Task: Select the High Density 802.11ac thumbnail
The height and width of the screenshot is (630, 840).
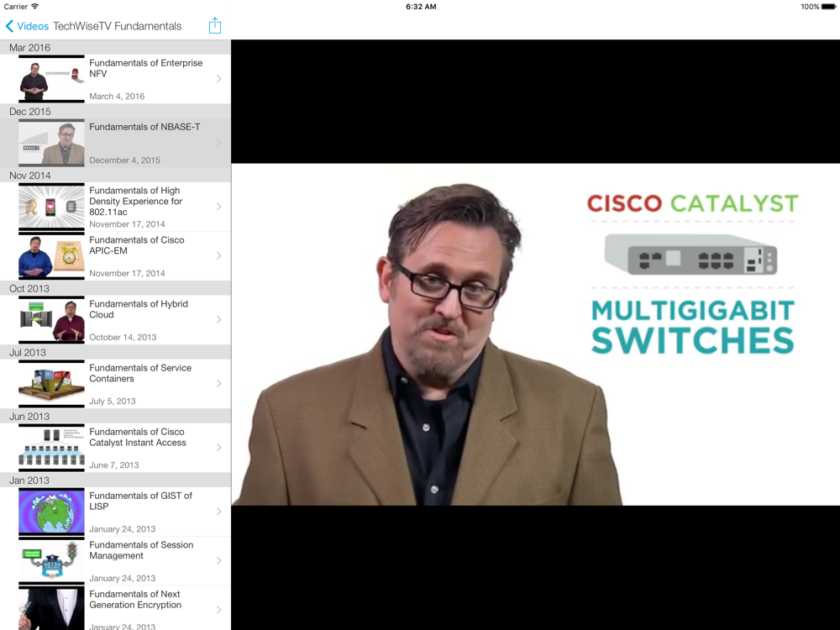Action: pos(51,207)
